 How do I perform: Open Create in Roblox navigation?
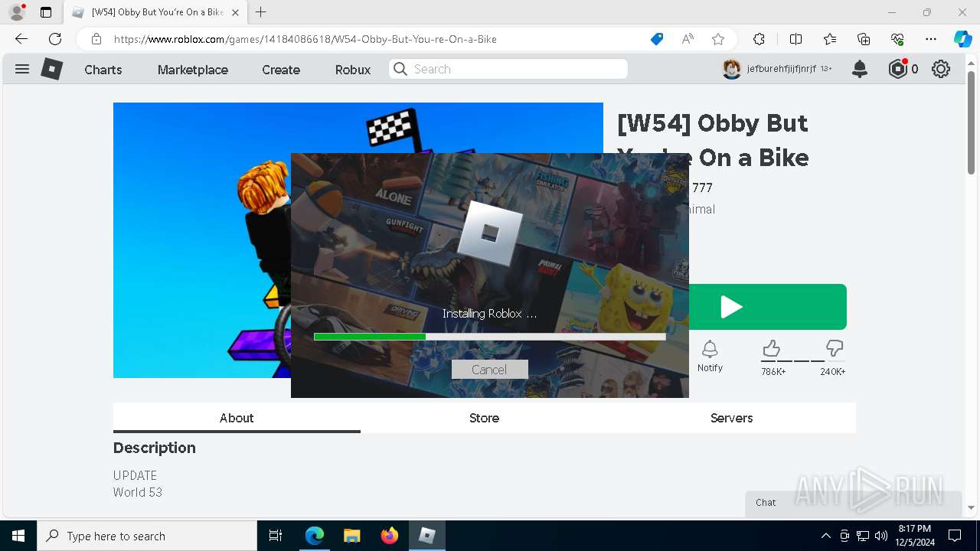[x=281, y=70]
